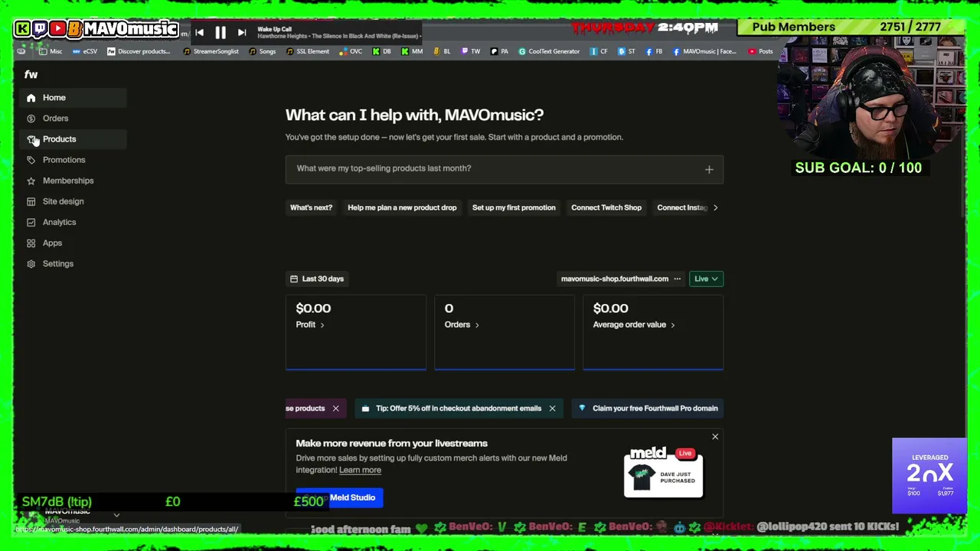The image size is (980, 551).
Task: Click the "What's next?" suggestion chip
Action: [311, 207]
